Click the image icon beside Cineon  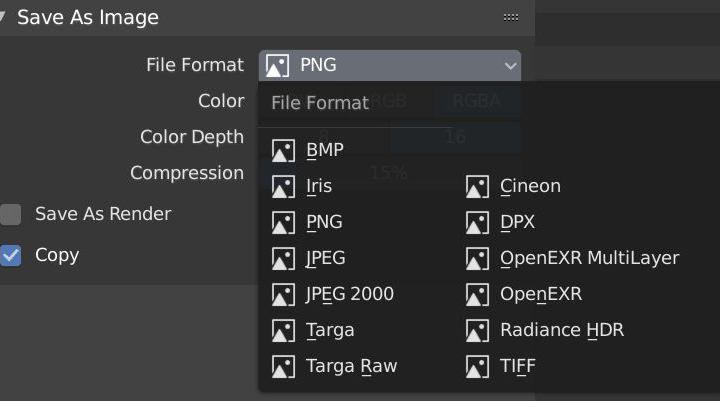(x=477, y=186)
